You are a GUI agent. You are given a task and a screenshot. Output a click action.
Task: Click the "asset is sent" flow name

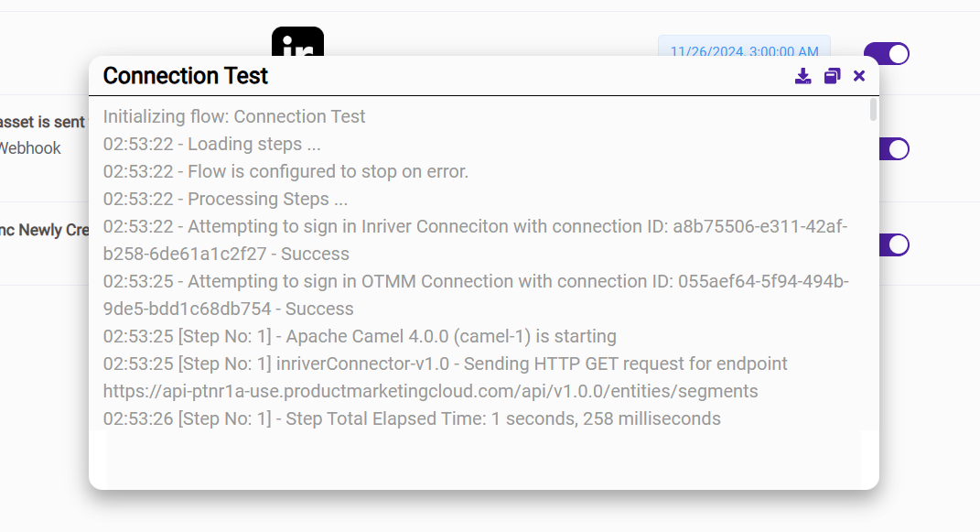point(42,122)
